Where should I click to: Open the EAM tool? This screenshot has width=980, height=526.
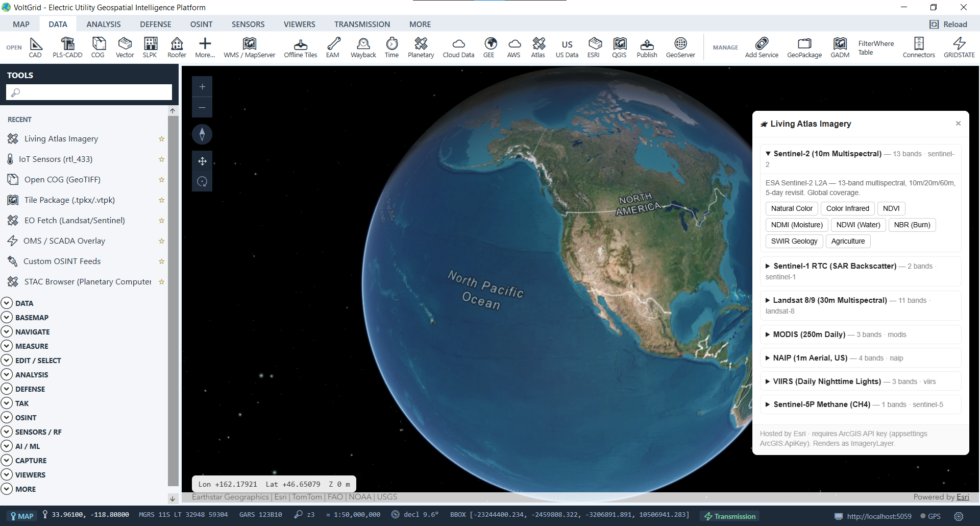pyautogui.click(x=333, y=47)
